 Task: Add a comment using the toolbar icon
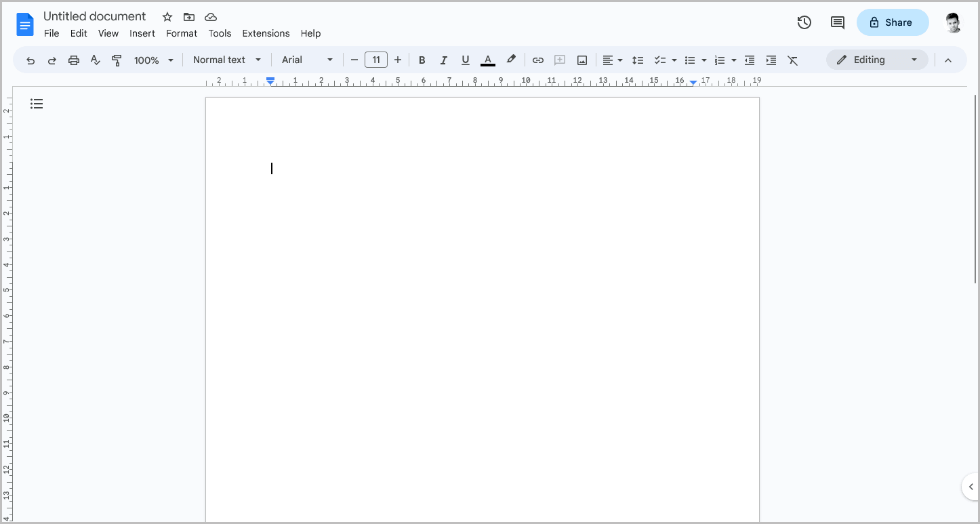[x=559, y=60]
